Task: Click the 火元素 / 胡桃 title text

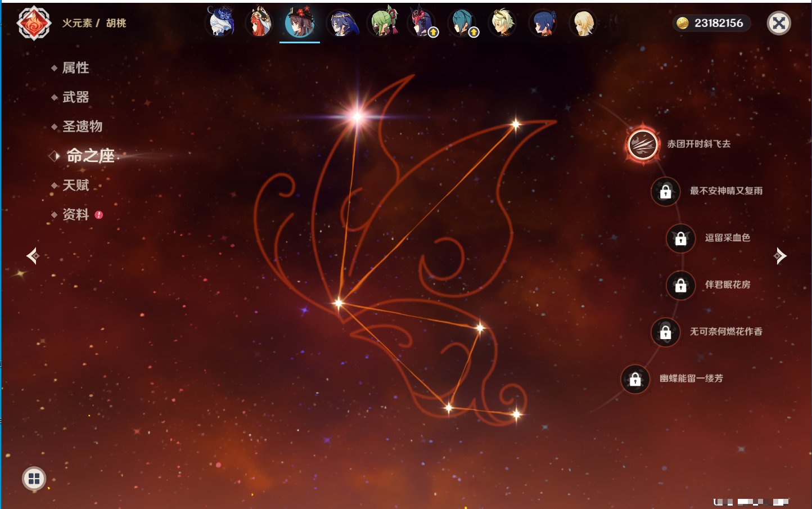Action: pos(94,23)
